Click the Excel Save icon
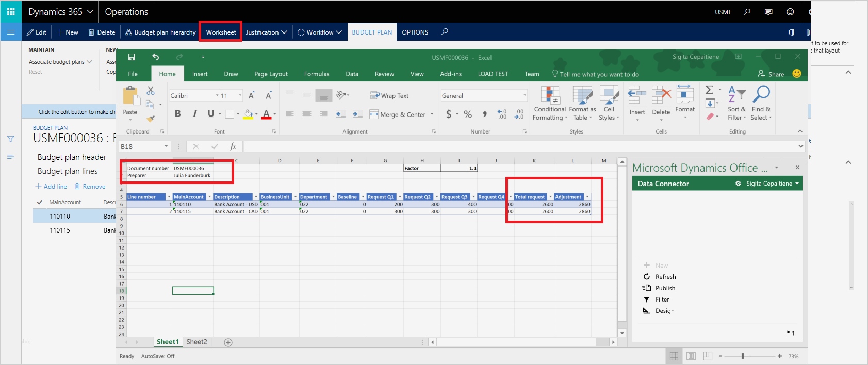This screenshot has width=868, height=365. [132, 57]
